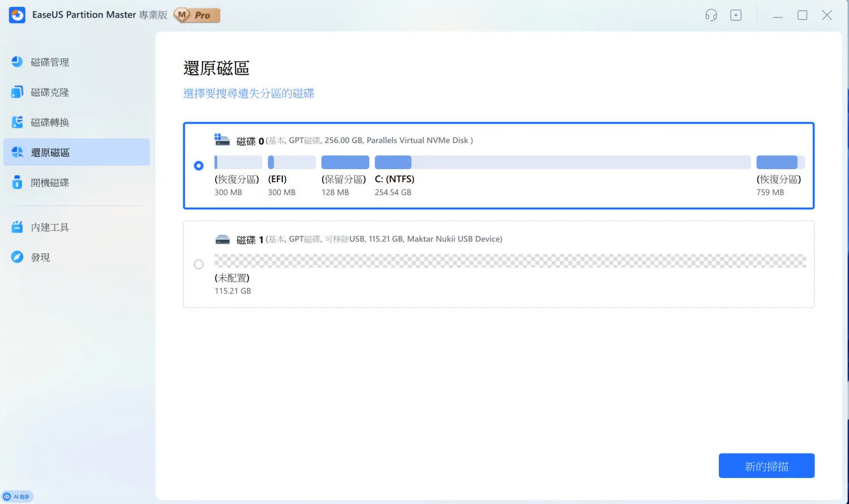This screenshot has width=849, height=504.
Task: Go to 磁碟轉換 section
Action: 76,122
